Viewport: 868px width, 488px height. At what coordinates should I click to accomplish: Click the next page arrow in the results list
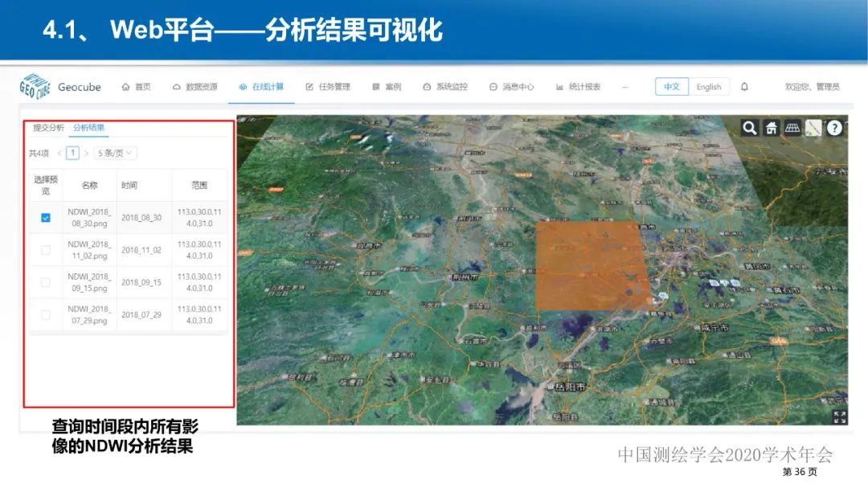[x=85, y=151]
